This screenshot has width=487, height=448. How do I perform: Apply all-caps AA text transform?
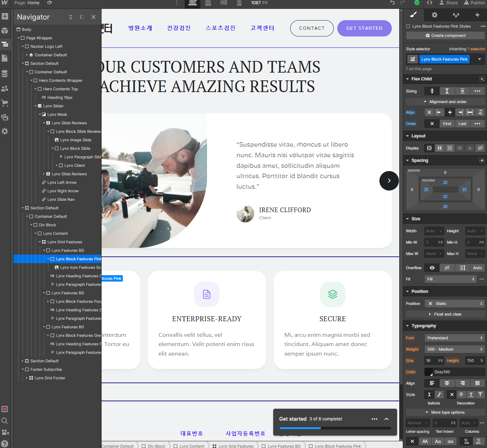[x=425, y=441]
